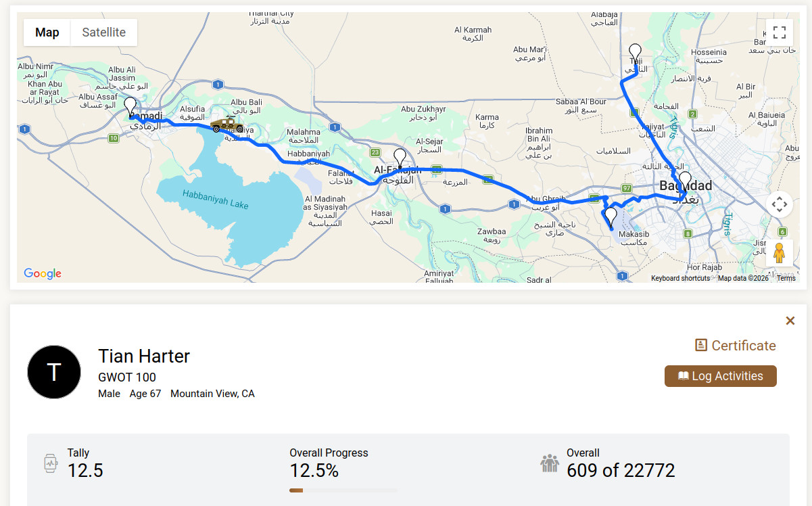The width and height of the screenshot is (812, 506).
Task: Click the military vehicle marker on route
Action: click(x=226, y=125)
